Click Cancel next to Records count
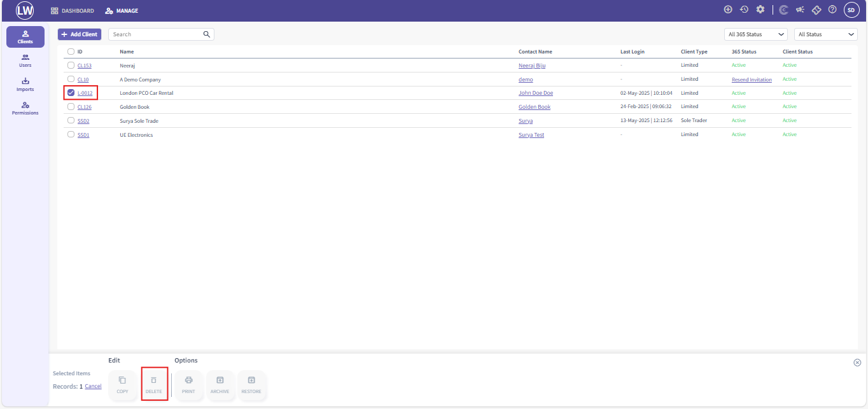The width and height of the screenshot is (868, 409). click(93, 386)
